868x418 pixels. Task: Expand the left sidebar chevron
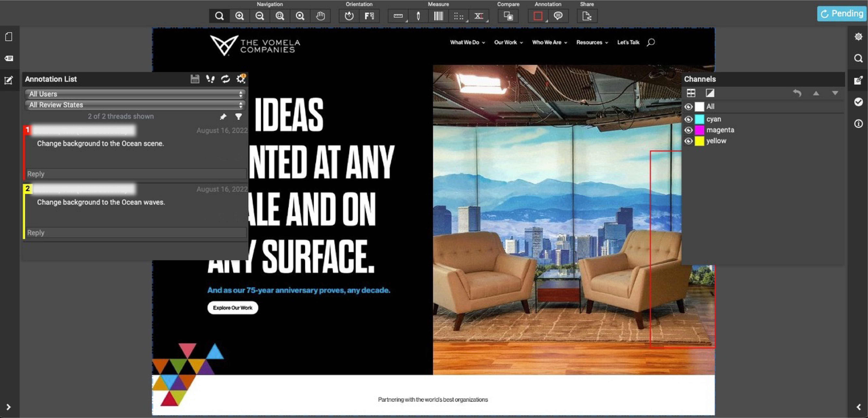pos(8,407)
